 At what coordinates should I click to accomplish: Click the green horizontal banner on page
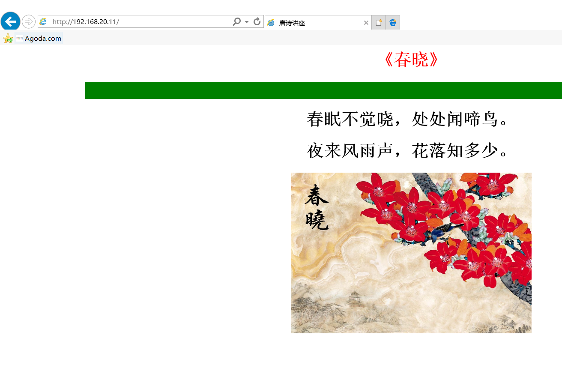323,90
